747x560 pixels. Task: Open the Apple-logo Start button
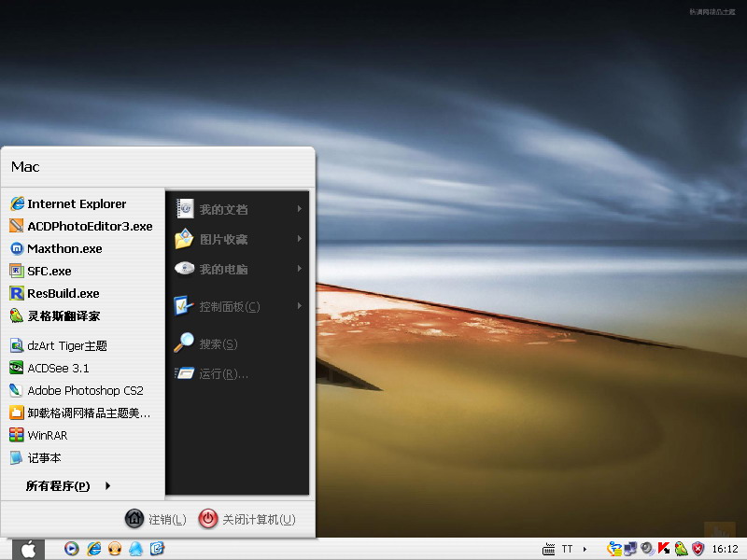28,549
